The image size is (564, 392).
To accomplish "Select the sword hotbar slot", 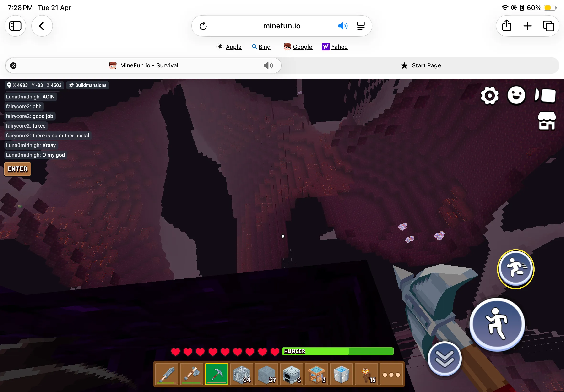I will point(167,374).
